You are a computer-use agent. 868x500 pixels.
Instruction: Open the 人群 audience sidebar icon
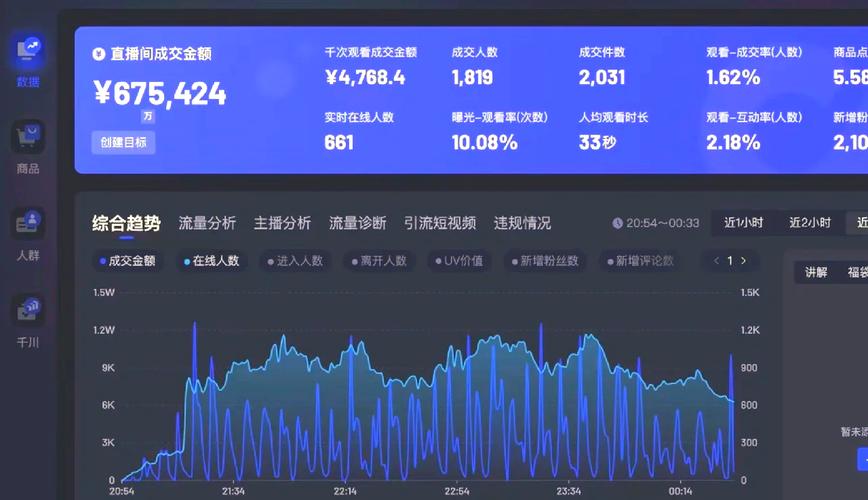click(x=28, y=224)
